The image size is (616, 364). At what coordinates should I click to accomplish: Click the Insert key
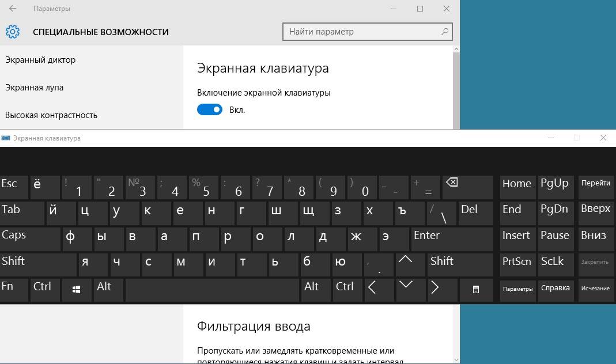click(518, 239)
